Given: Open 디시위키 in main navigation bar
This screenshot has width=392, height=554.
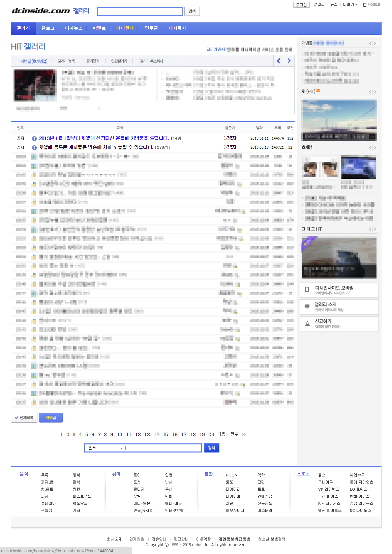Looking at the screenshot, I should point(177,28).
